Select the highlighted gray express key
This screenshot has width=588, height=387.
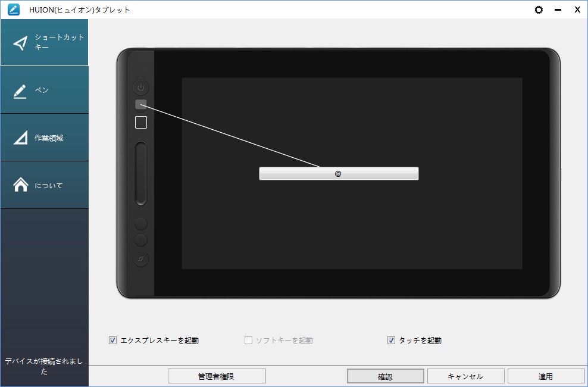click(141, 105)
